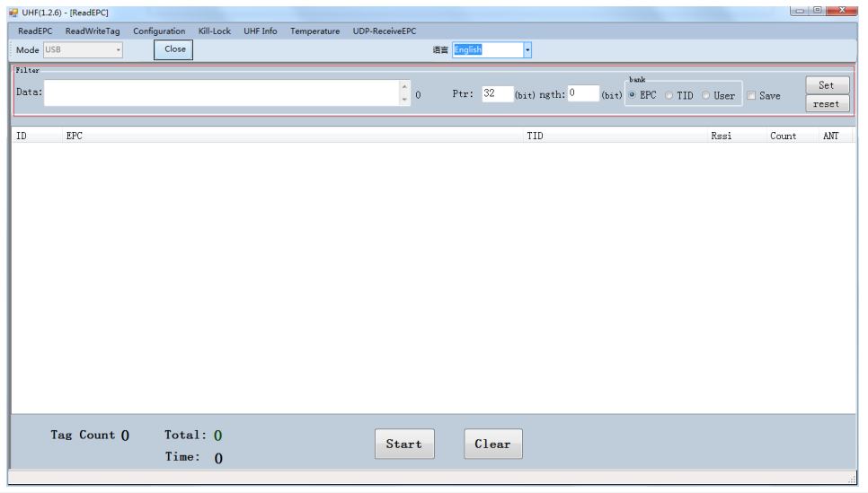Open the Kill-Lock menu
Image resolution: width=868 pixels, height=493 pixels.
[x=214, y=31]
